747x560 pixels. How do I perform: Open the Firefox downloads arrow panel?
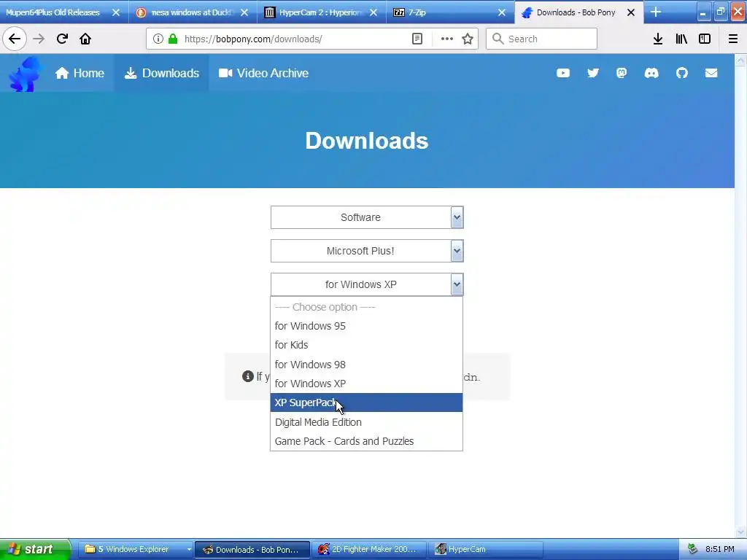tap(658, 39)
